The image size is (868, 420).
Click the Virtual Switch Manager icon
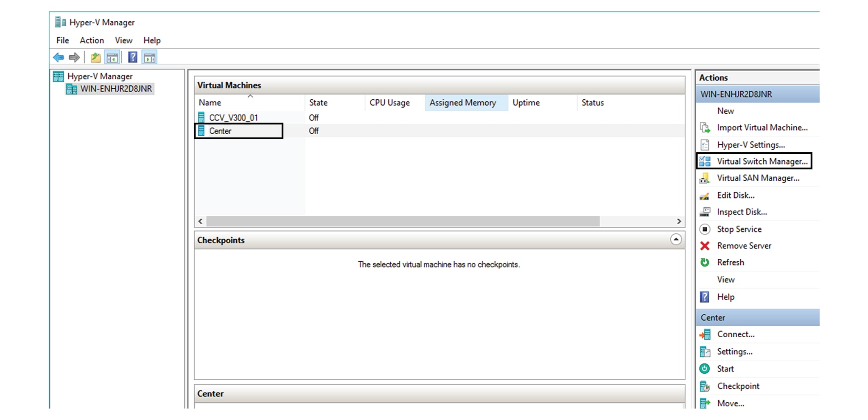click(705, 161)
